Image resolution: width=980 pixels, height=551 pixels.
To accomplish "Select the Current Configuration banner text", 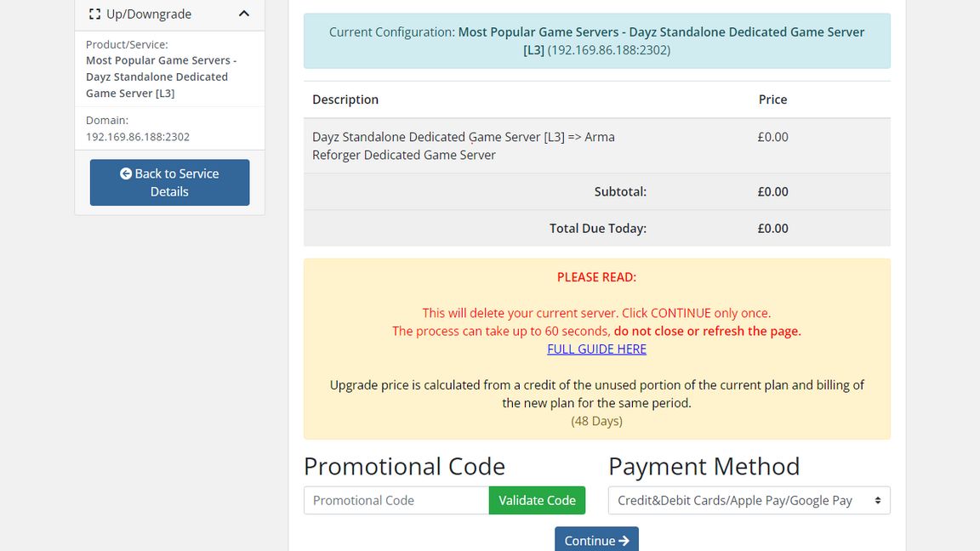I will coord(596,41).
